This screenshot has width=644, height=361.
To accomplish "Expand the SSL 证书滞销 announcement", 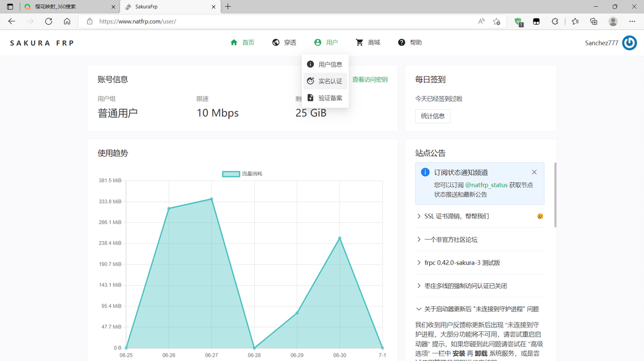I will pos(480,216).
